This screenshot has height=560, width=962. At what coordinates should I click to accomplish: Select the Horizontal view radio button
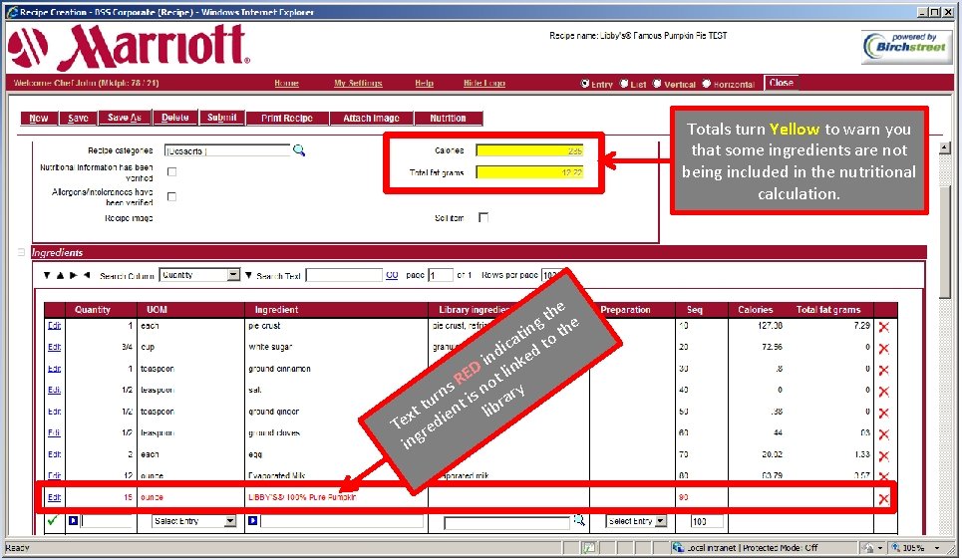[x=706, y=84]
